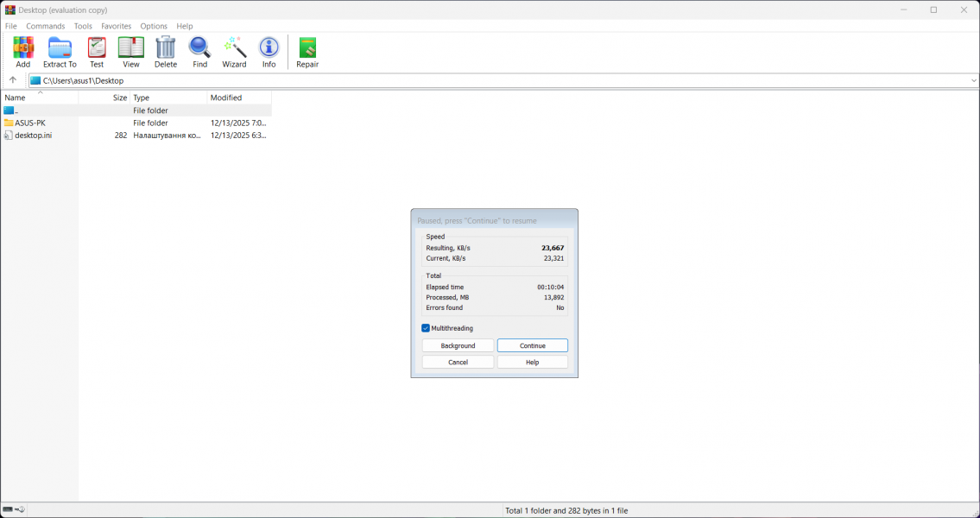
Task: Open the Find files tool
Action: [x=199, y=50]
